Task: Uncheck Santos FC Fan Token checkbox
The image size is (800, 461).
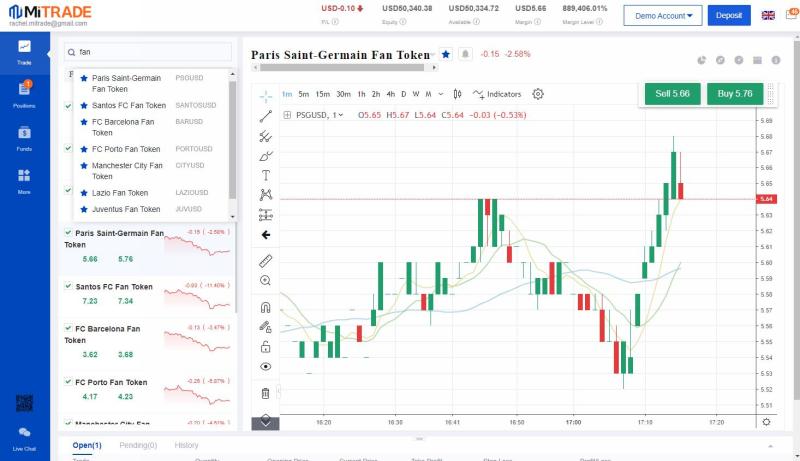Action: (68, 286)
